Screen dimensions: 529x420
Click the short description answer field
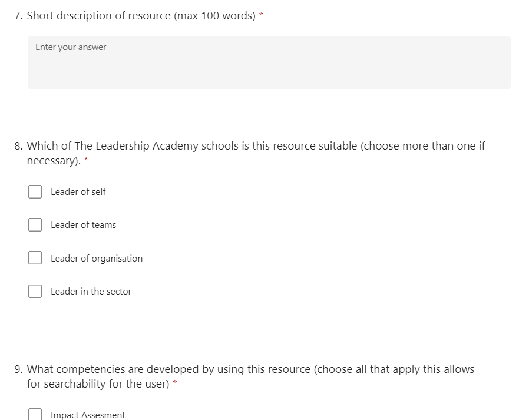269,62
